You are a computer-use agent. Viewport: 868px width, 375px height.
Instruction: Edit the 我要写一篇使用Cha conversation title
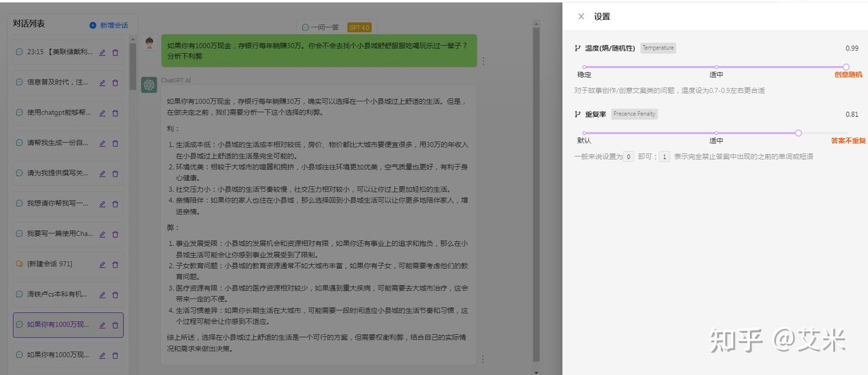tap(102, 234)
